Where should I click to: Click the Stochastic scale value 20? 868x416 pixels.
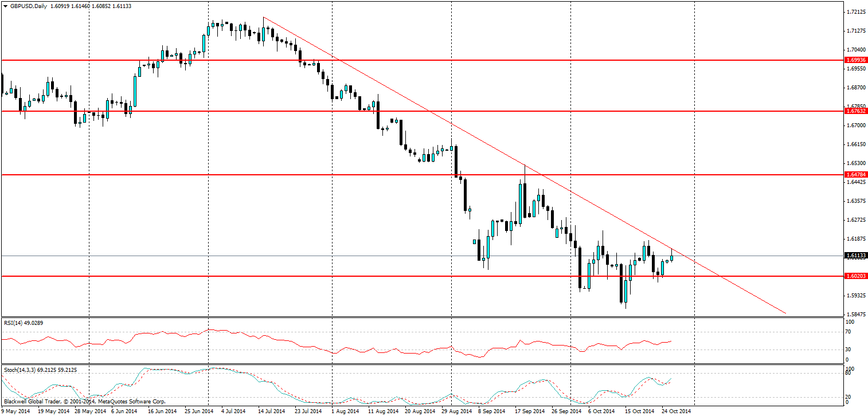(x=849, y=397)
